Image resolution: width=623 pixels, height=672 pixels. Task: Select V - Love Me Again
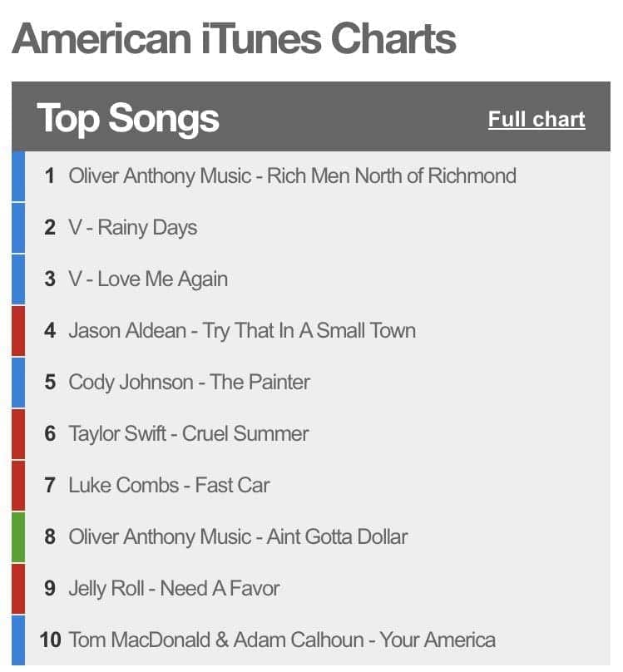point(147,279)
